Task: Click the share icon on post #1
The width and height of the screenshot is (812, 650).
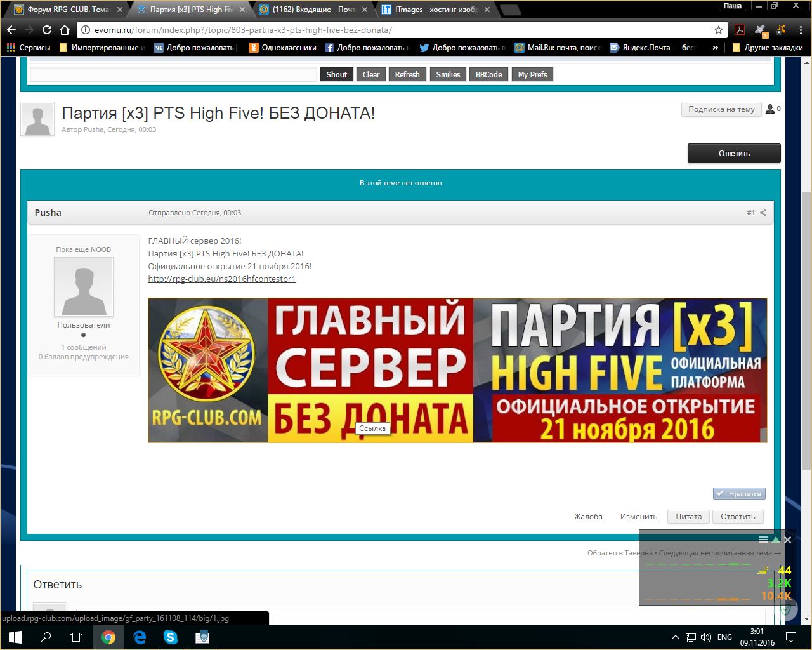Action: (x=763, y=213)
